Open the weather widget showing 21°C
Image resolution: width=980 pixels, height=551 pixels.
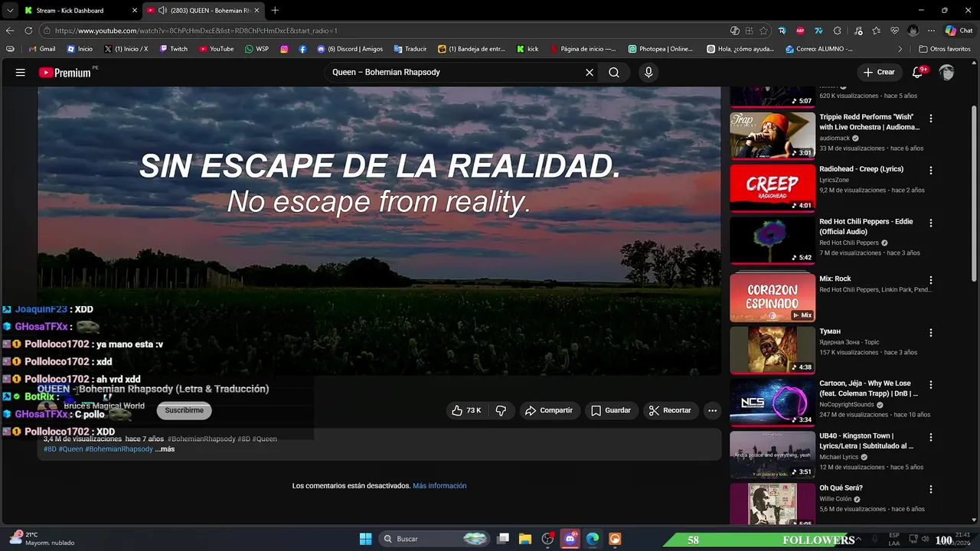tap(42, 539)
